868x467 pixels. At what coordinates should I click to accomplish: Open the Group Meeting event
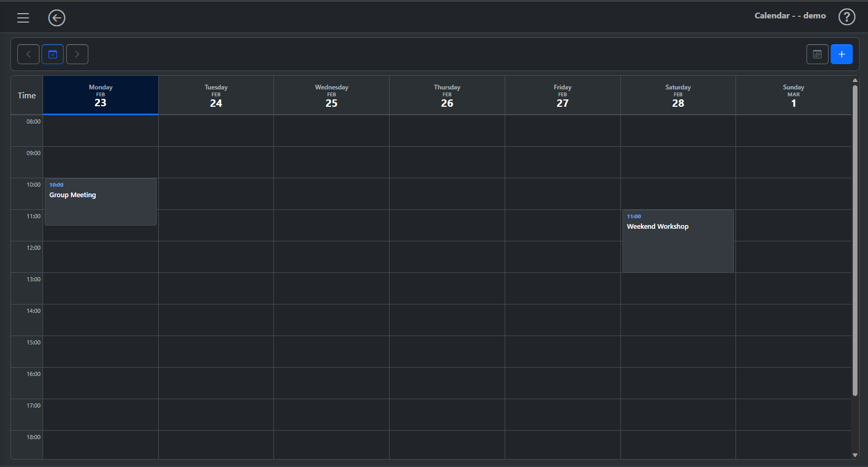tap(100, 202)
